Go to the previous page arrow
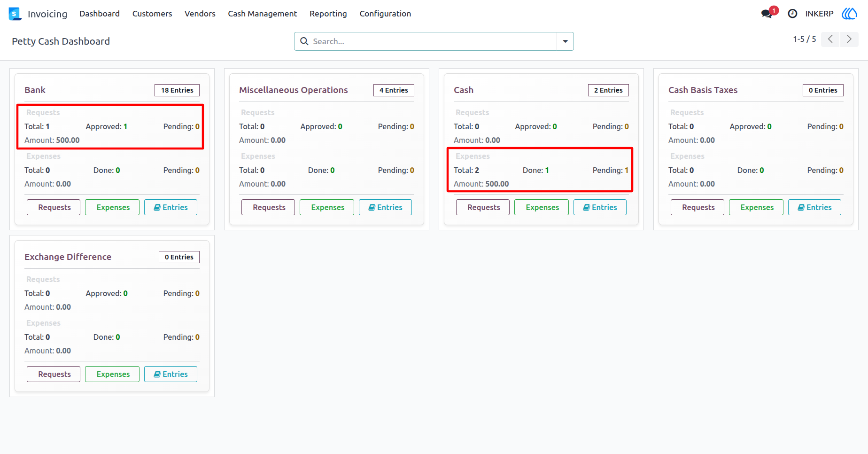The width and height of the screenshot is (868, 454). pos(830,39)
